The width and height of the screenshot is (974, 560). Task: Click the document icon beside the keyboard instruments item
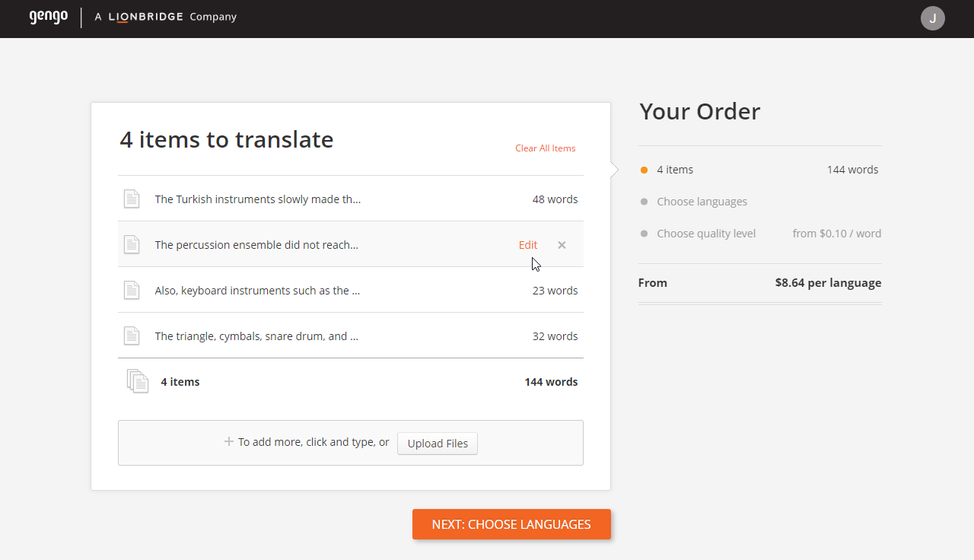[132, 290]
